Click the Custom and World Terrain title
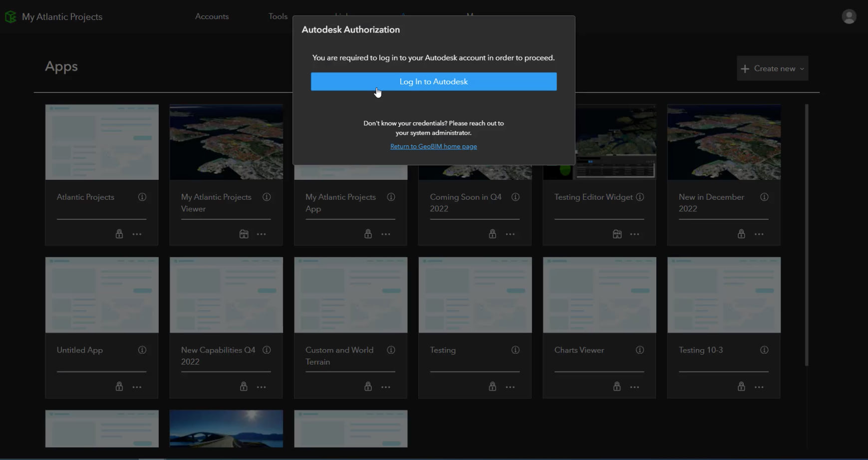This screenshot has height=460, width=868. pos(339,356)
